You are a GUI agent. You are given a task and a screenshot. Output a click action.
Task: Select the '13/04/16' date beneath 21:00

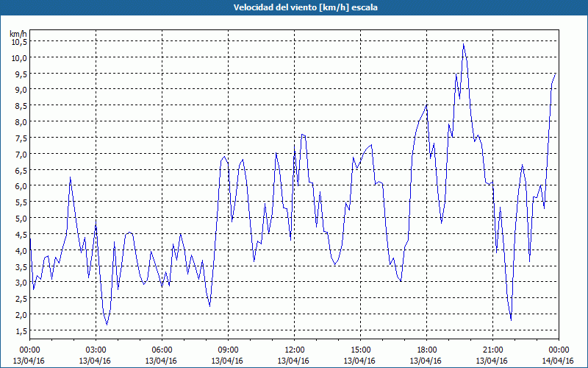pos(492,361)
